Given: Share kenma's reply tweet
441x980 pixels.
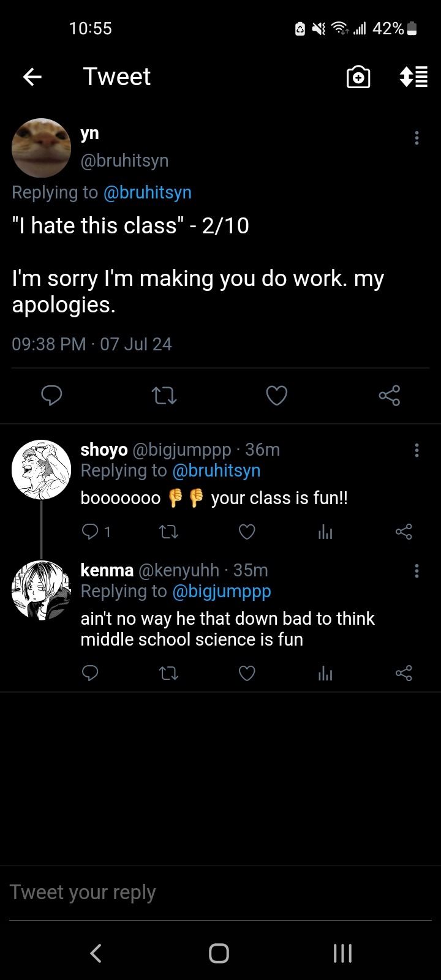Looking at the screenshot, I should 404,674.
